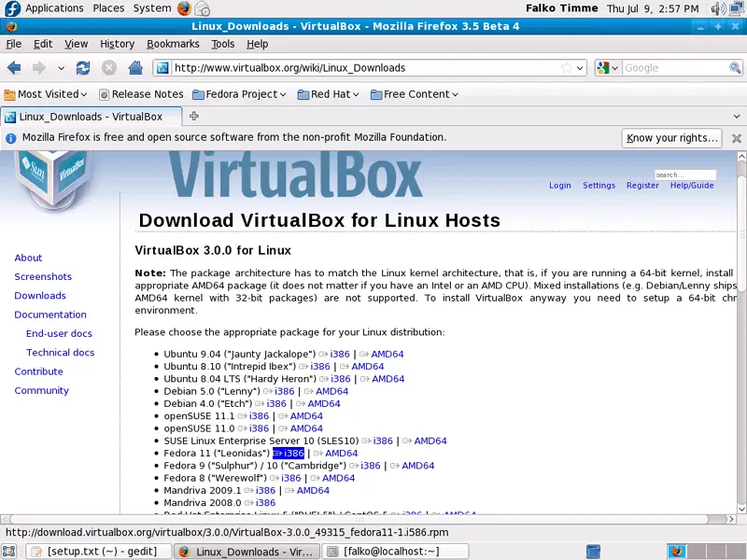
Task: Close the Mozilla rights notification bar
Action: (737, 138)
